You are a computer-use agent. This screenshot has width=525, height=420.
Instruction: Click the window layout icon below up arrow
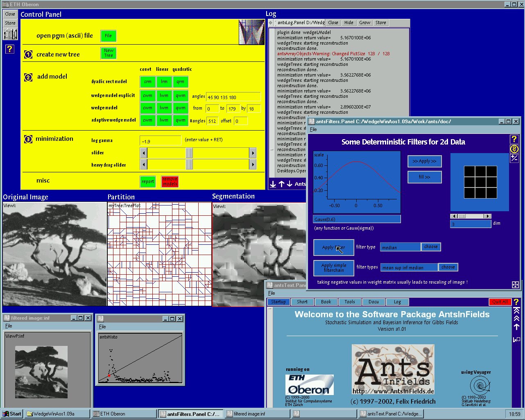[516, 339]
